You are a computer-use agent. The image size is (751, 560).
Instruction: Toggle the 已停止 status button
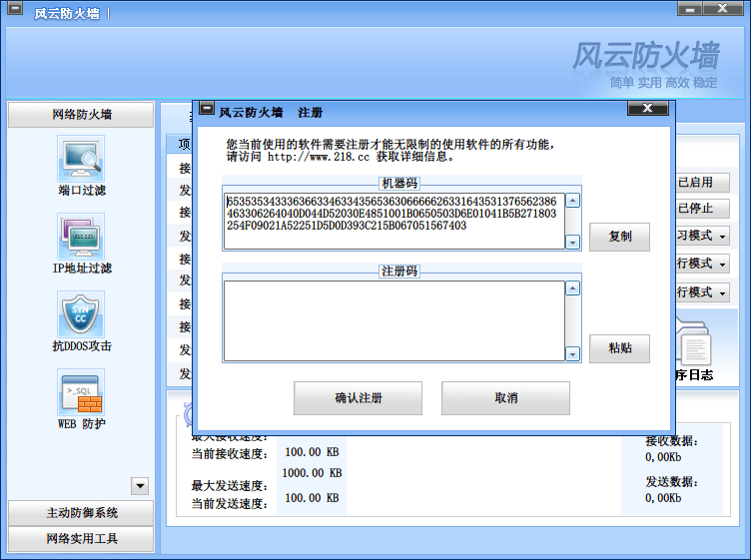[702, 210]
